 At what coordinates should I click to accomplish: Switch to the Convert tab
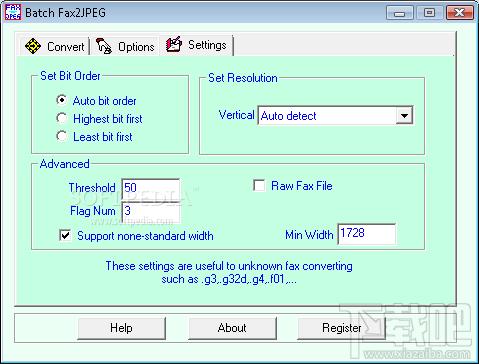pyautogui.click(x=55, y=46)
